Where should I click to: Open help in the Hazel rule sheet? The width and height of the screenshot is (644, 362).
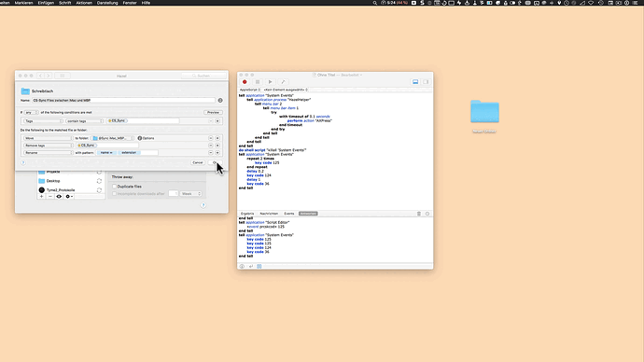[23, 163]
